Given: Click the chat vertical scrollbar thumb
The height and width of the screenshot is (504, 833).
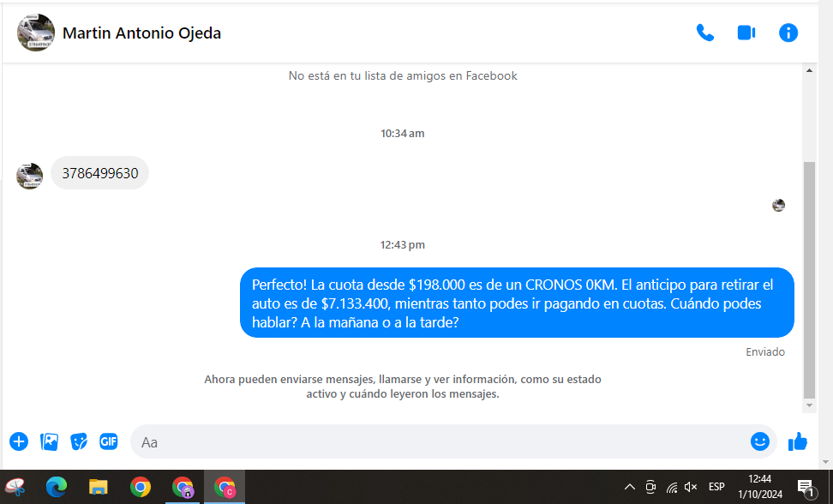Looking at the screenshot, I should point(809,280).
